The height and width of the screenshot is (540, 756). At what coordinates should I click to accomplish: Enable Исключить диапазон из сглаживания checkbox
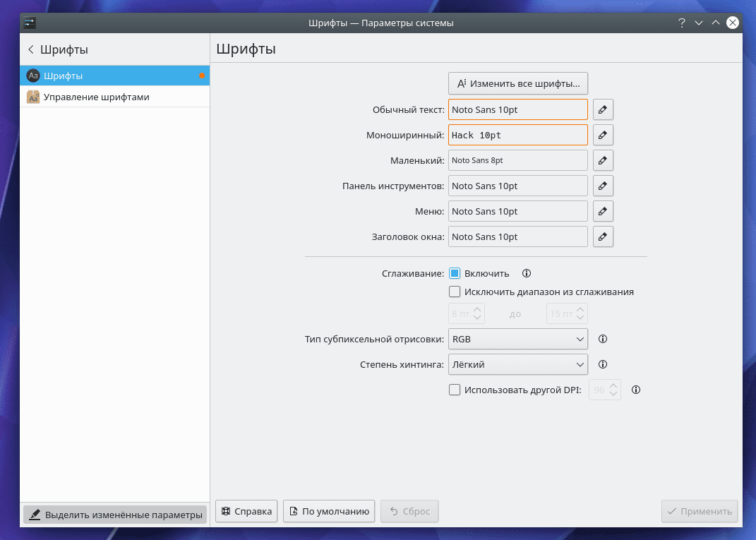[455, 292]
